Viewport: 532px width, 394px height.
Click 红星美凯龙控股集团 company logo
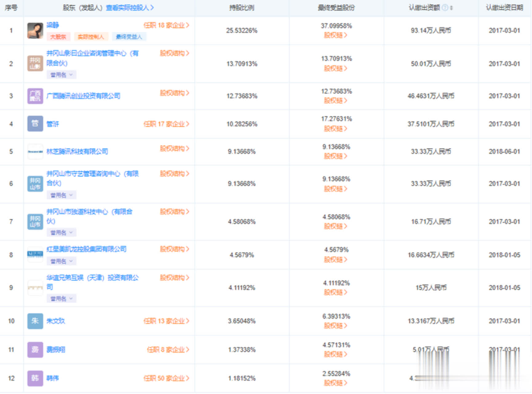click(x=35, y=254)
